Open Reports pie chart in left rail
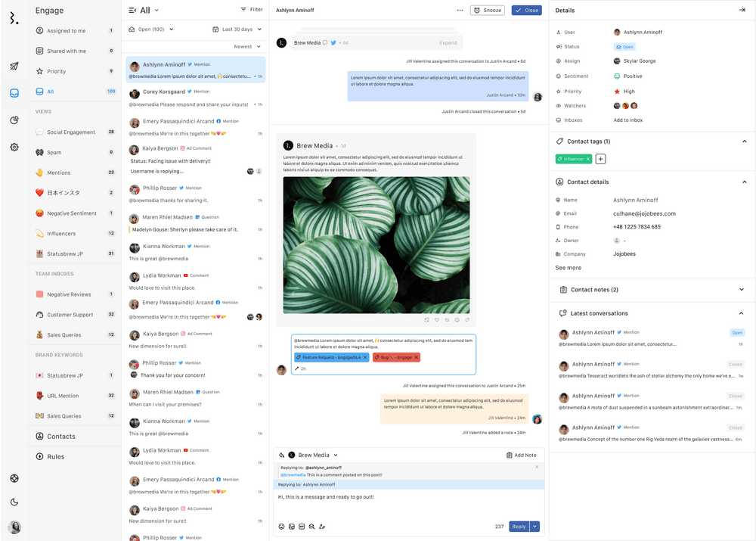The height and width of the screenshot is (541, 756). tap(14, 120)
